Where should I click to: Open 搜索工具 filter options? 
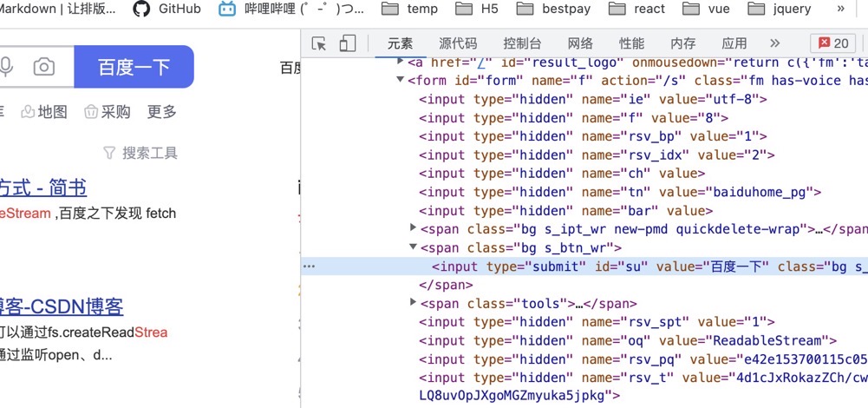click(x=140, y=153)
